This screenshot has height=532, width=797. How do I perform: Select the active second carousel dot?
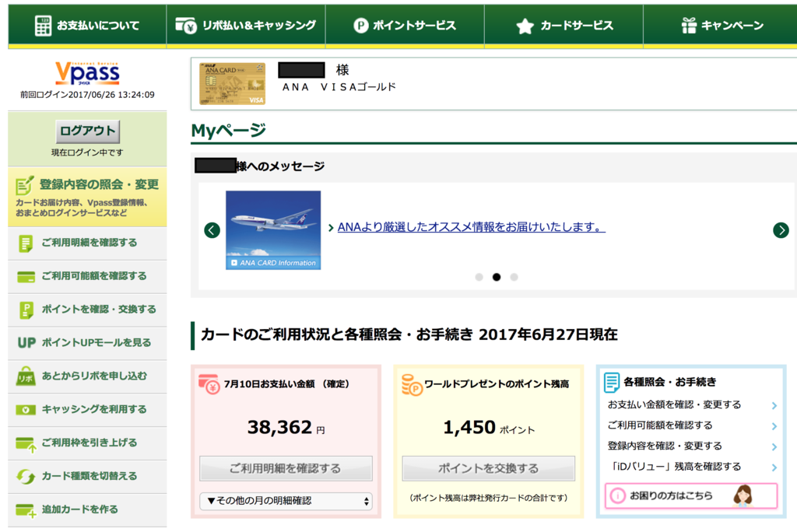click(497, 277)
